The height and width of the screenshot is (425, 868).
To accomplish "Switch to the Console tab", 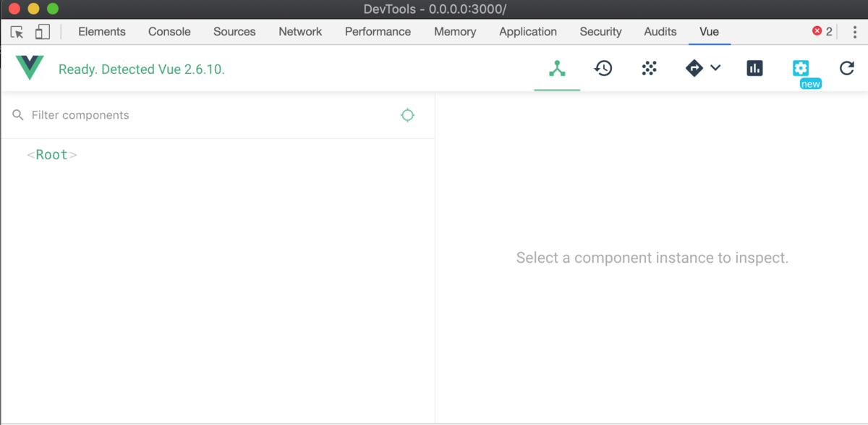I will click(169, 32).
